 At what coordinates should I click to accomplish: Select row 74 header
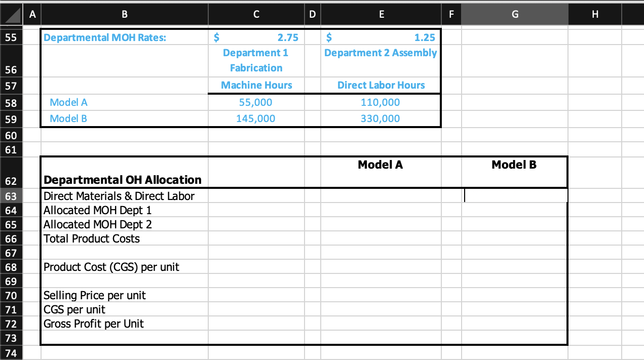click(12, 353)
